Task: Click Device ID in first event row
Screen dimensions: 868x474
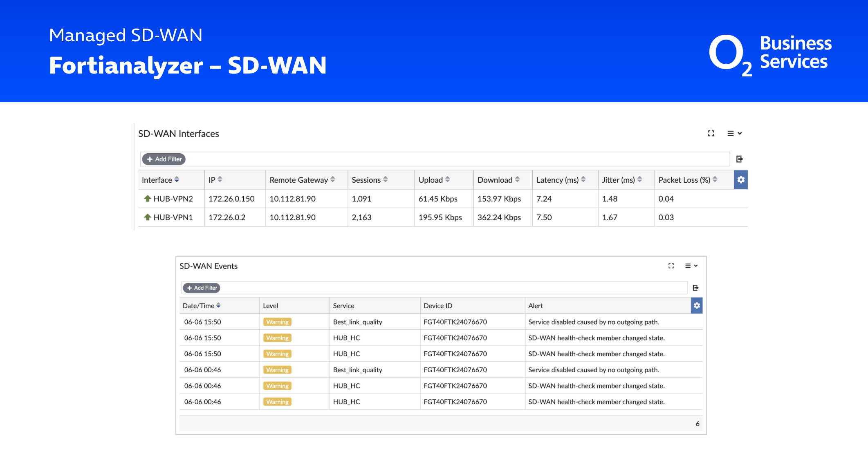Action: coord(455,322)
